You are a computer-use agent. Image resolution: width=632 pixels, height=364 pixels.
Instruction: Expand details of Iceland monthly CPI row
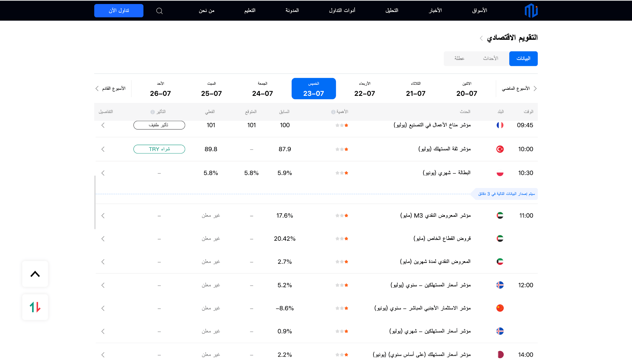[103, 331]
